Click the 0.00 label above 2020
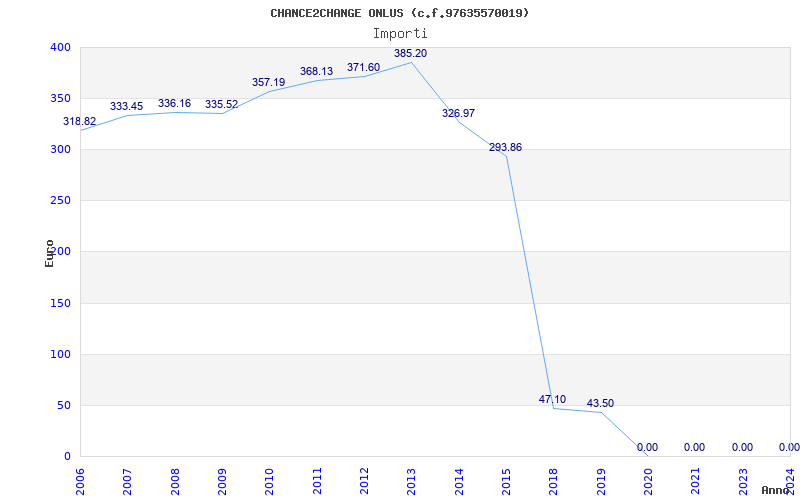The width and height of the screenshot is (800, 500). pyautogui.click(x=647, y=447)
